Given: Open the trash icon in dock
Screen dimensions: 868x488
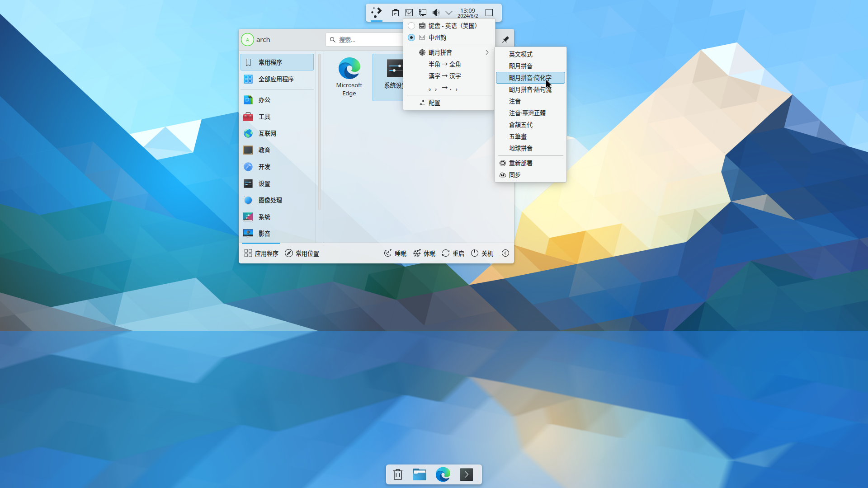Looking at the screenshot, I should (398, 474).
